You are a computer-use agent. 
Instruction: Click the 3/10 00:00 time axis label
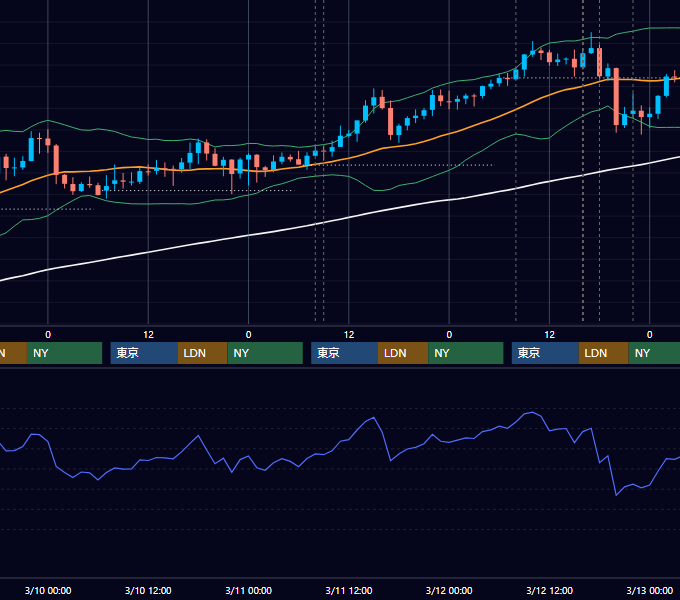[x=48, y=590]
